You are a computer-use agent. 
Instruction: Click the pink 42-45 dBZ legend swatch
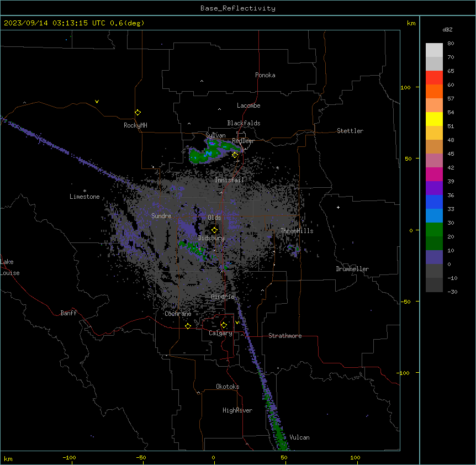434,161
